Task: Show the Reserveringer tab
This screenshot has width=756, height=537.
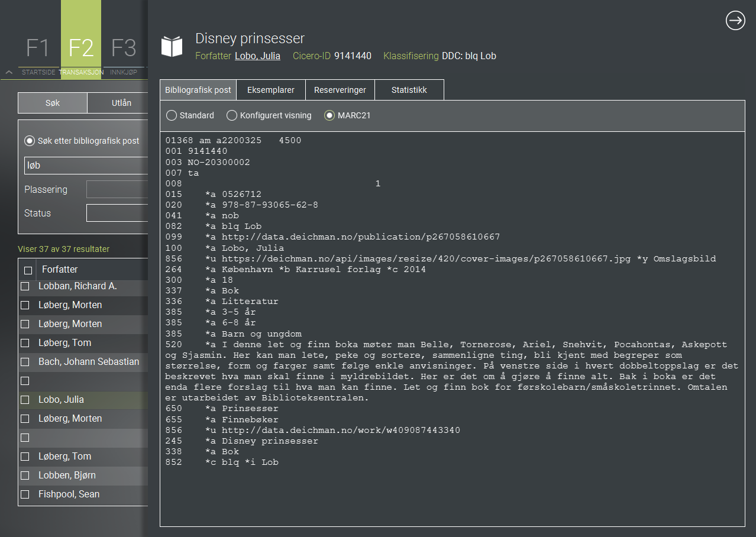Action: (x=340, y=90)
